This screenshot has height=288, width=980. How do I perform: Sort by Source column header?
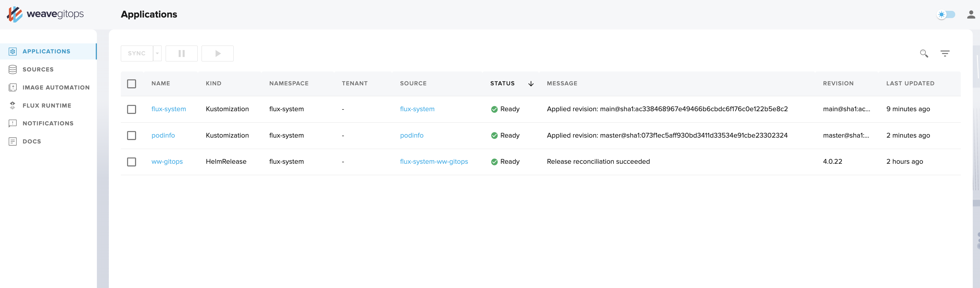[x=413, y=83]
